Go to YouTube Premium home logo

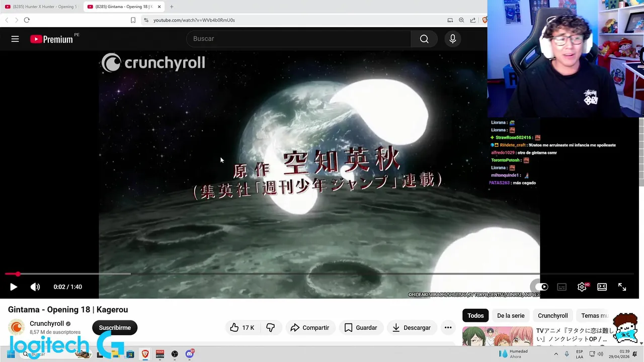tap(52, 39)
